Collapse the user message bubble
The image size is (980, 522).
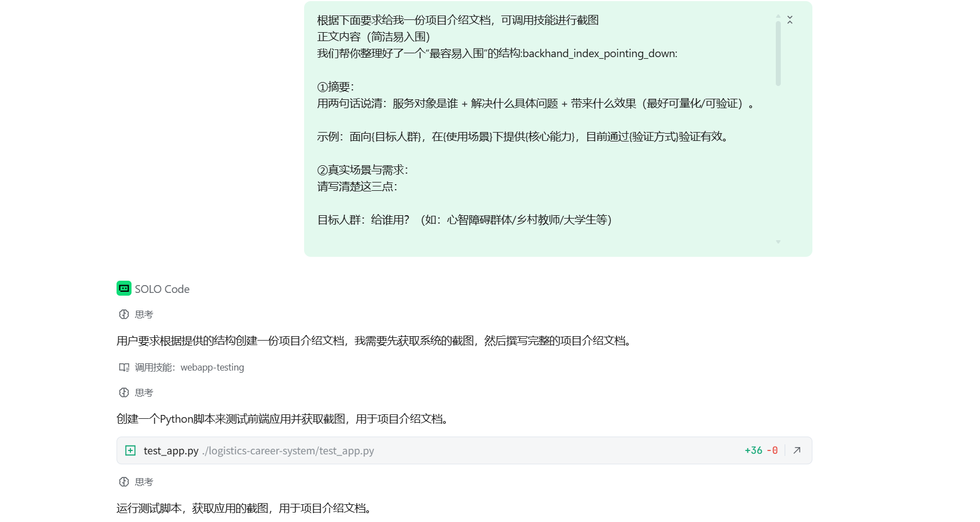pyautogui.click(x=790, y=20)
